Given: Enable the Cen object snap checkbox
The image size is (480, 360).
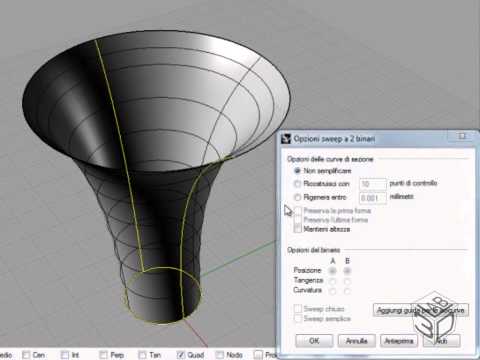Looking at the screenshot, I should pyautogui.click(x=26, y=355).
